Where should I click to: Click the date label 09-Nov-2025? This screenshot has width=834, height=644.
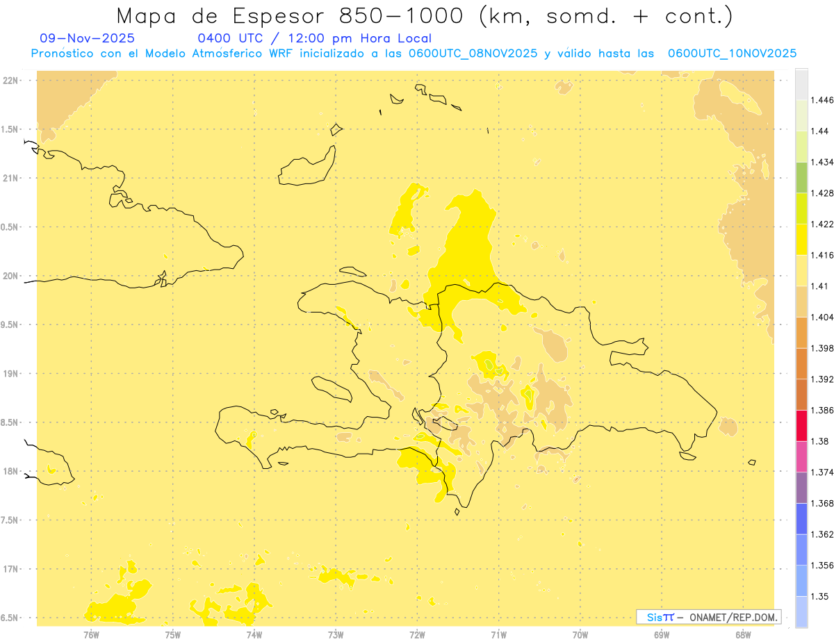click(x=88, y=38)
